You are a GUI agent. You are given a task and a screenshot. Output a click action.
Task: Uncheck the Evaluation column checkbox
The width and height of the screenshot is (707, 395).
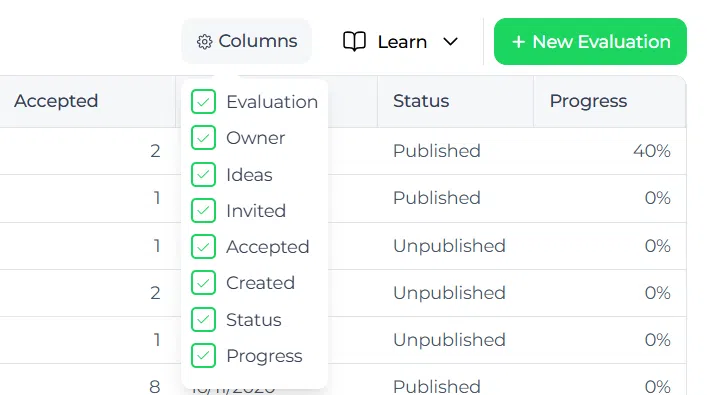(203, 101)
